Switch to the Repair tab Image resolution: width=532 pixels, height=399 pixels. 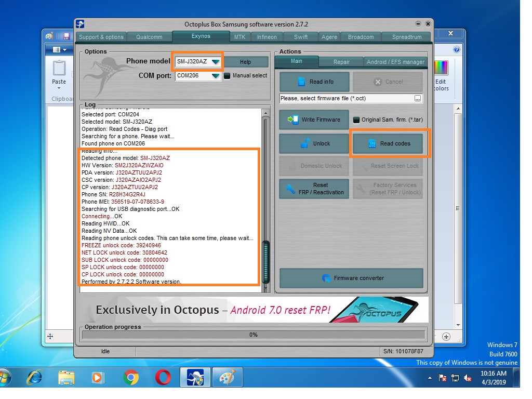(x=341, y=62)
